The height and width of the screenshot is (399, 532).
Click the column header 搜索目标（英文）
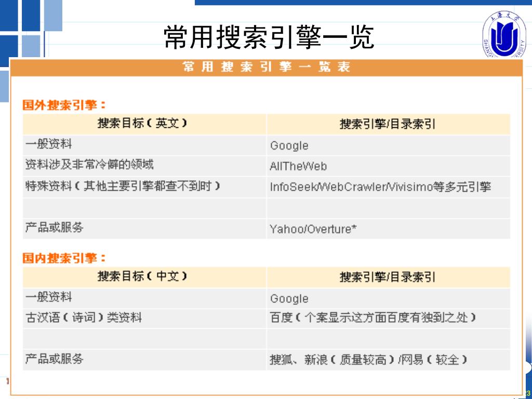(x=144, y=124)
